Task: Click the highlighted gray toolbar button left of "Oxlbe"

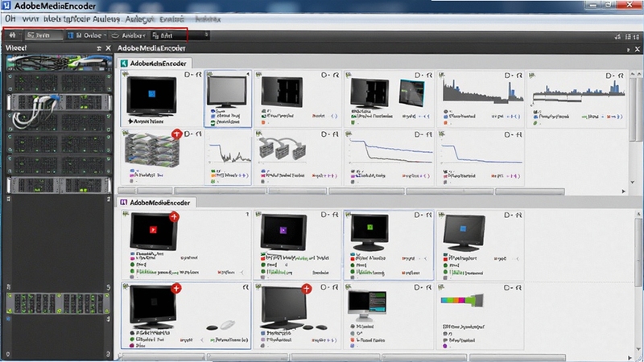Action: tap(43, 35)
